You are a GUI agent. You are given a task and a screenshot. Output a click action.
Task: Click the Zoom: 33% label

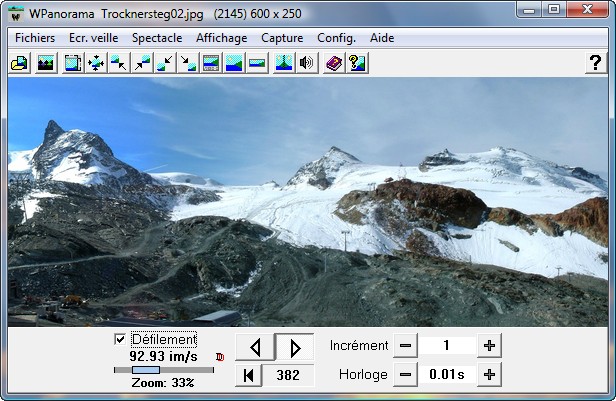163,383
